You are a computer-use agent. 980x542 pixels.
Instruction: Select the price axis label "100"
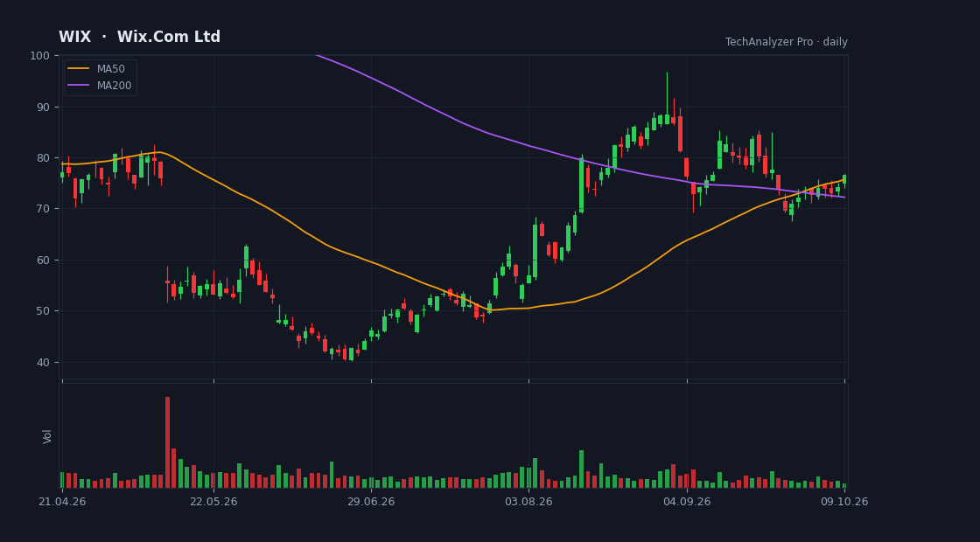coord(40,56)
